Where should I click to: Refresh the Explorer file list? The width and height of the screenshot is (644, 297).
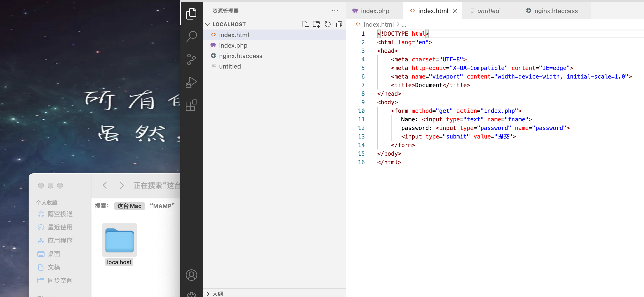point(327,24)
